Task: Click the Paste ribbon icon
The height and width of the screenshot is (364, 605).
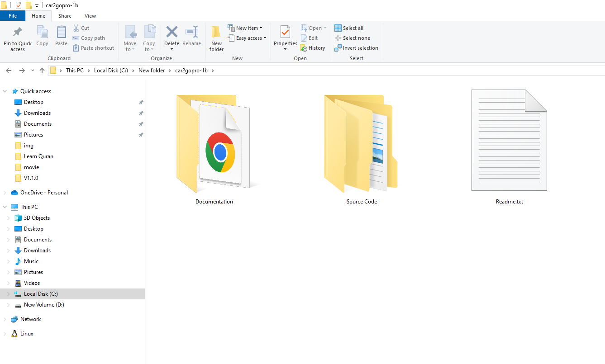Action: pyautogui.click(x=61, y=32)
